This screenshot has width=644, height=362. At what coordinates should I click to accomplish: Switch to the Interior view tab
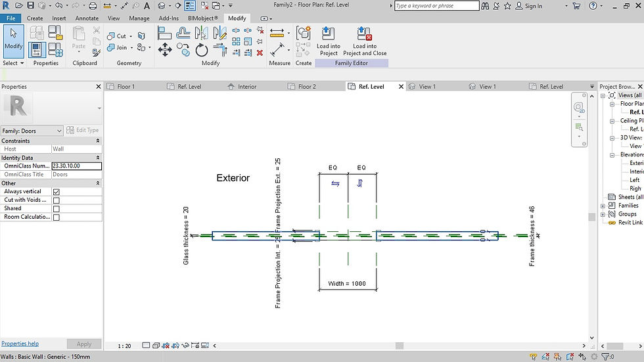coord(247,87)
